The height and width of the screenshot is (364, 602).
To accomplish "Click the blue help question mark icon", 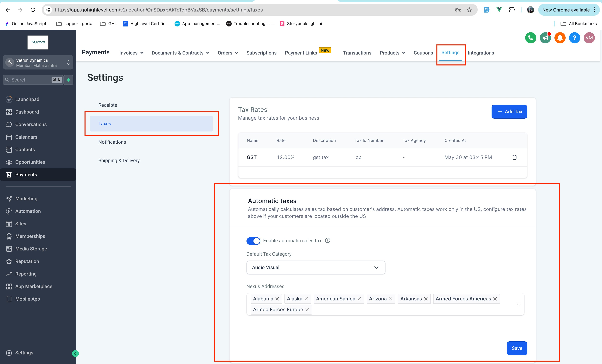I will coord(574,38).
